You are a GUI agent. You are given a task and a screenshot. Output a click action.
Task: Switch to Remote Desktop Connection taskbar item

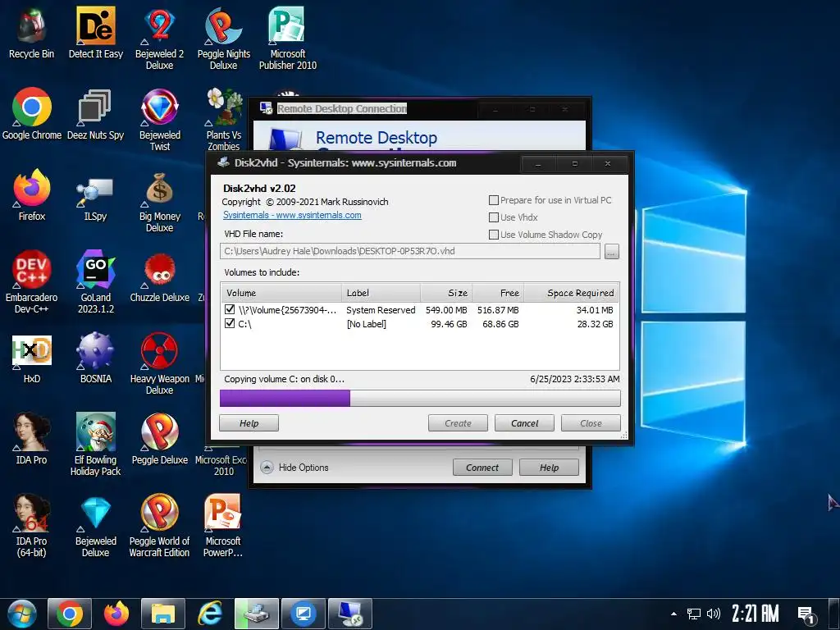tap(349, 614)
